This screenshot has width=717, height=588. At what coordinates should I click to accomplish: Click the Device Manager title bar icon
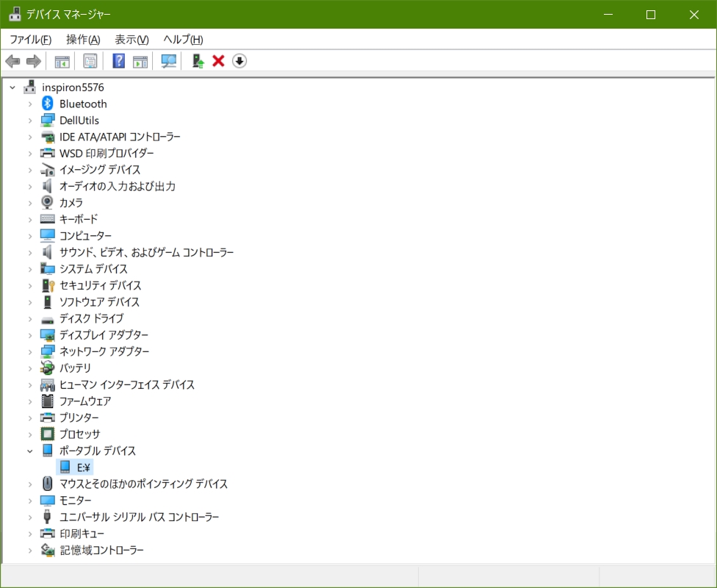15,14
